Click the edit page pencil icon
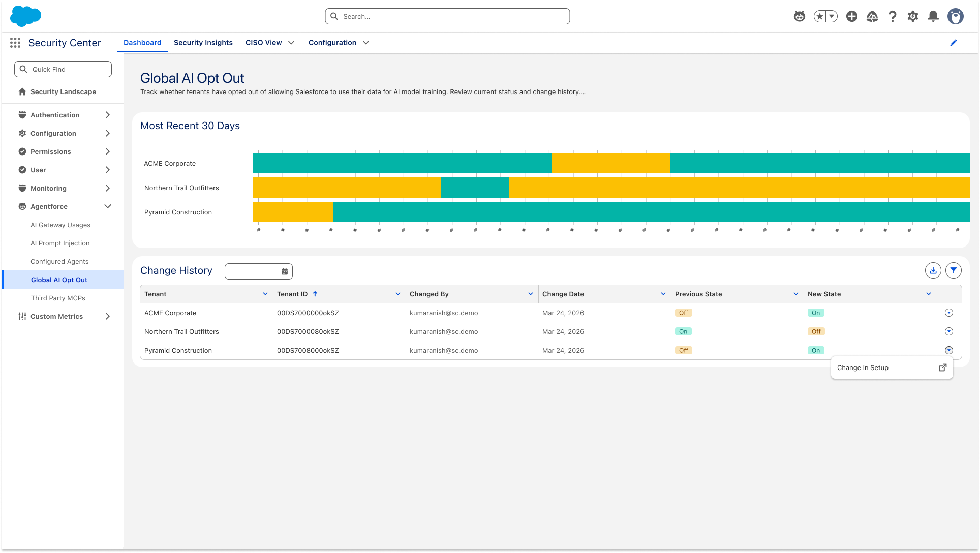Viewport: 980px width, 553px height. pyautogui.click(x=954, y=43)
